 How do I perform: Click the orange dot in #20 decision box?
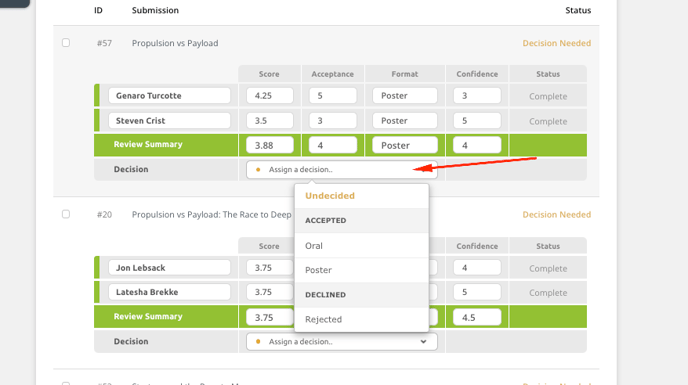click(258, 342)
